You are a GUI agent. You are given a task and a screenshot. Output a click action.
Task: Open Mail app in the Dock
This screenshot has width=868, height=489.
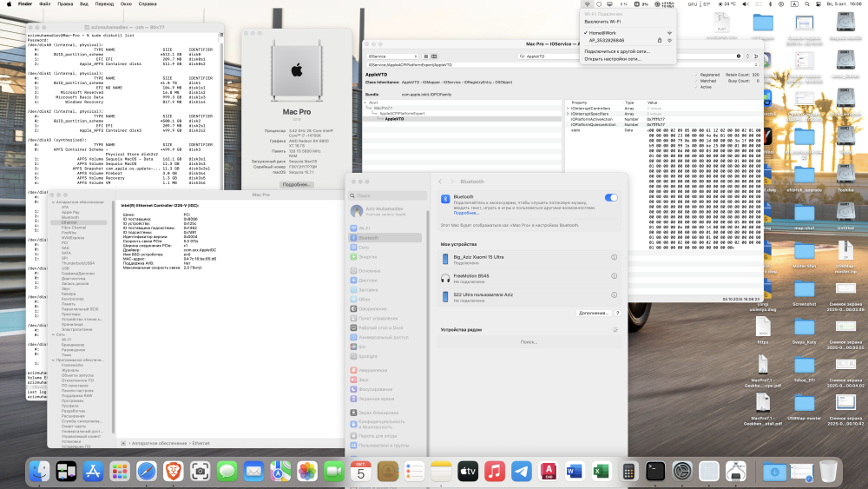click(253, 472)
